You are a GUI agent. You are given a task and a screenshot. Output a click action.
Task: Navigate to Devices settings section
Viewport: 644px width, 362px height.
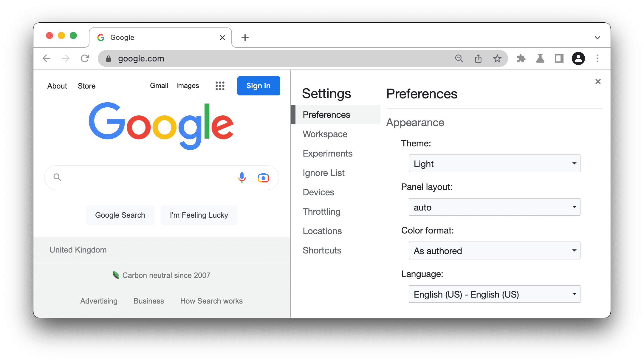tap(318, 192)
